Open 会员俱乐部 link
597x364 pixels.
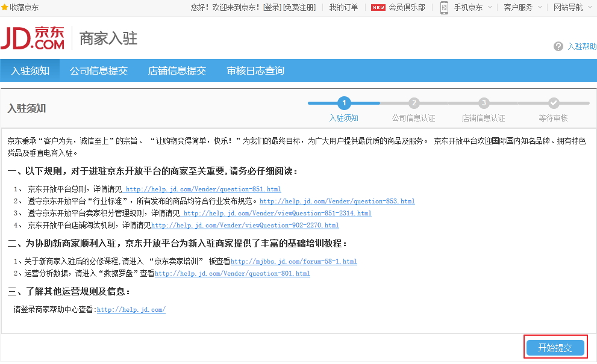click(407, 7)
